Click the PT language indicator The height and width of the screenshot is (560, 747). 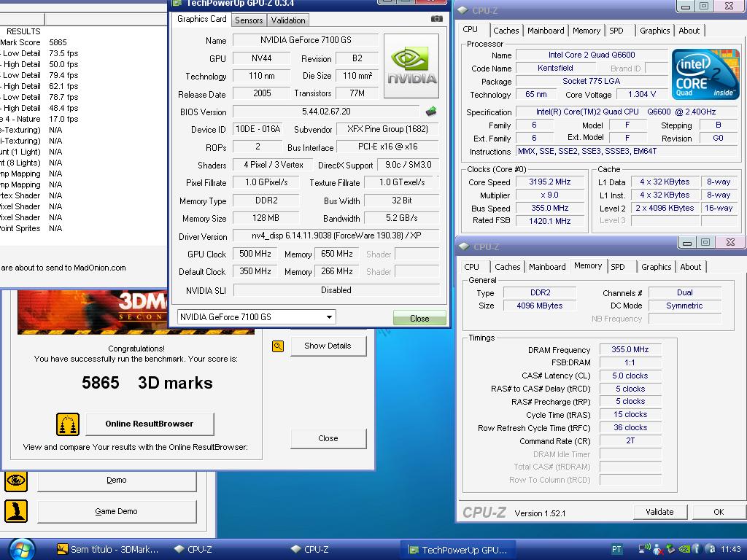(616, 550)
